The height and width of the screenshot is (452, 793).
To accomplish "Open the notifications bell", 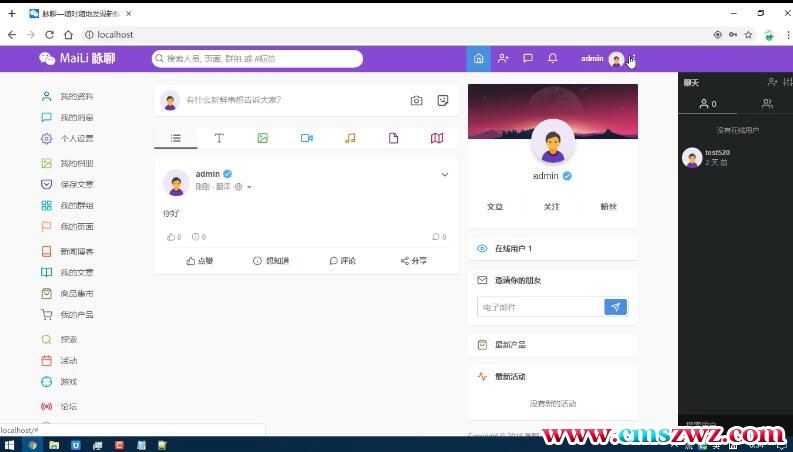I will 552,59.
